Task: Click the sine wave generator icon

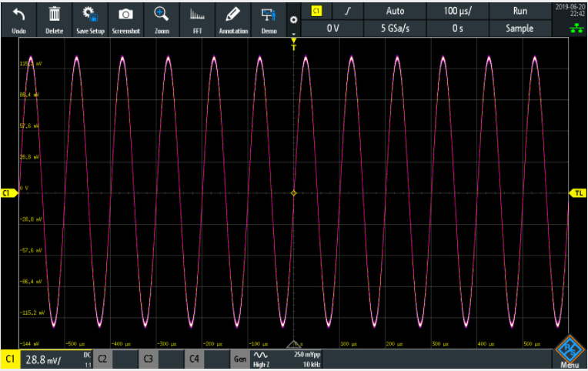Action: tap(261, 355)
